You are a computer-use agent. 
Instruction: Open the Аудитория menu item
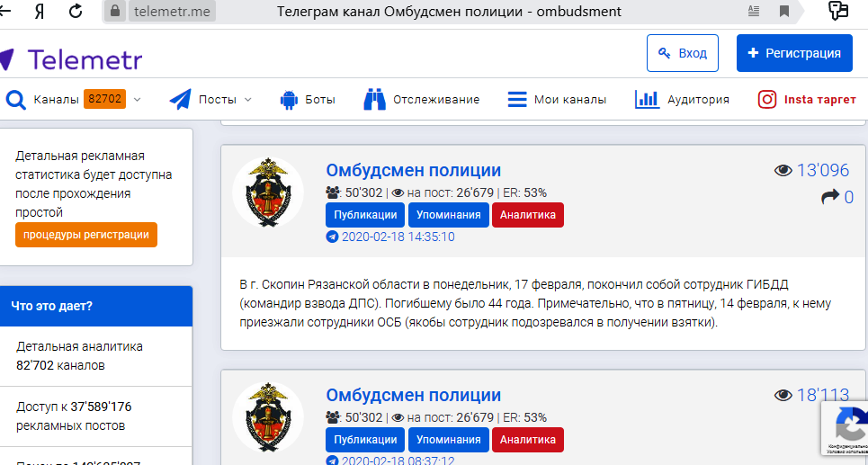tap(698, 100)
